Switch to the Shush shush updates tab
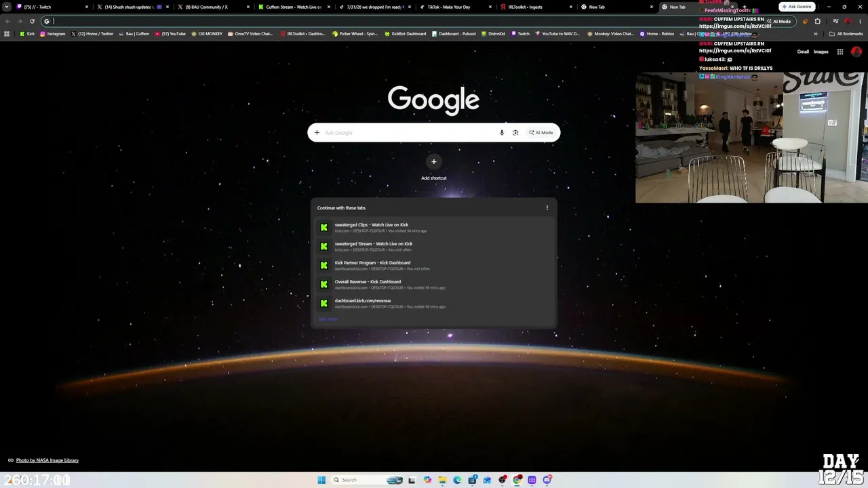868x488 pixels. (x=134, y=7)
